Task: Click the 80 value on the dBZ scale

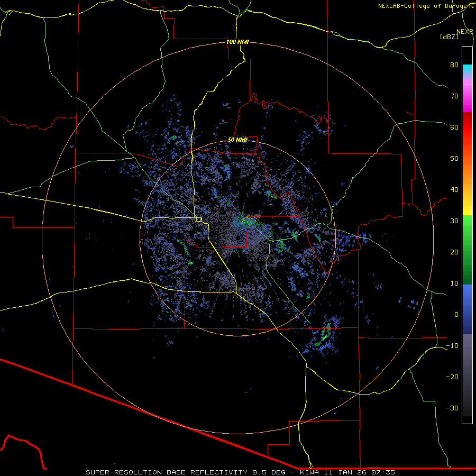Action: (x=454, y=65)
